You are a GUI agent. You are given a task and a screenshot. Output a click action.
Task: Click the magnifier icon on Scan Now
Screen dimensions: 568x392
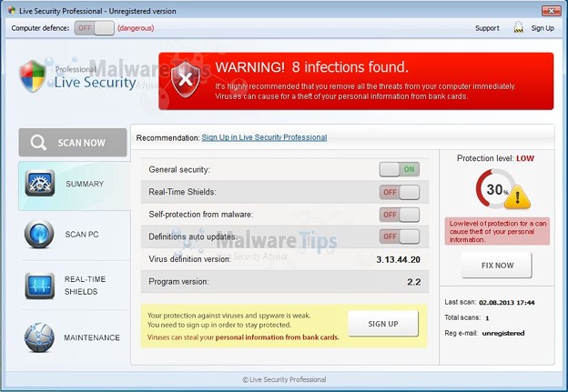pos(38,143)
